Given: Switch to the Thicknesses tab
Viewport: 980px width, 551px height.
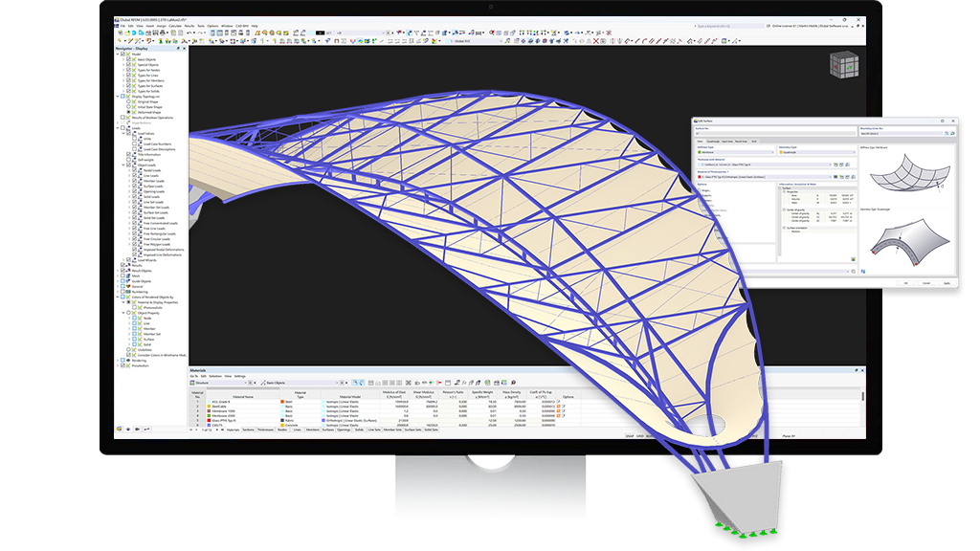Looking at the screenshot, I should [x=265, y=430].
